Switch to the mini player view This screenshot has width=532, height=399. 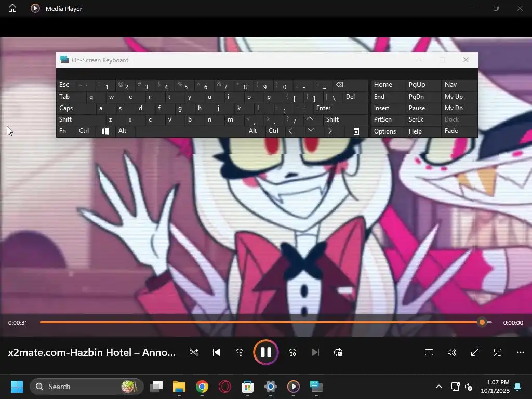497,352
